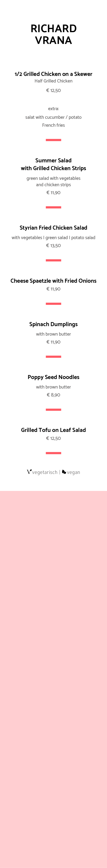Click the vegan leaves icon
Screen dimensions: 107x868
pos(64,472)
